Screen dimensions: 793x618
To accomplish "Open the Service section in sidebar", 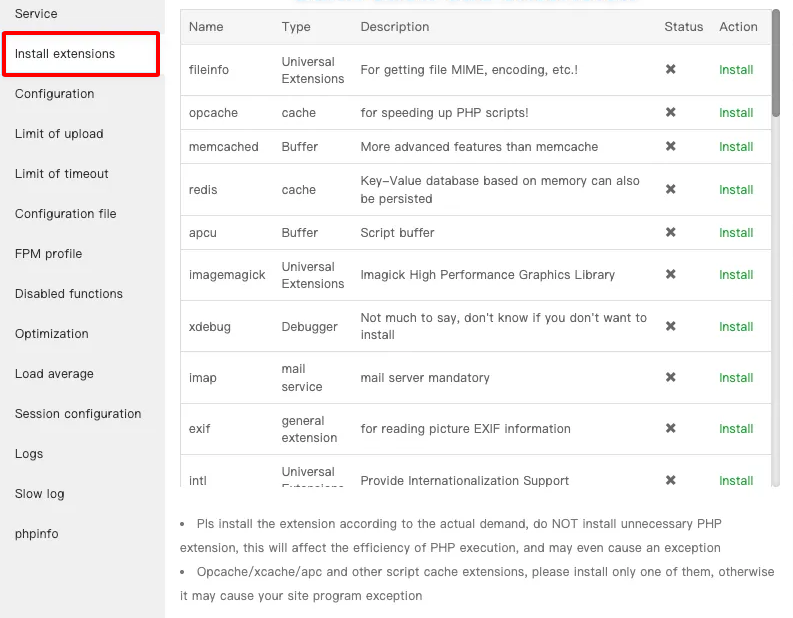I will (36, 14).
